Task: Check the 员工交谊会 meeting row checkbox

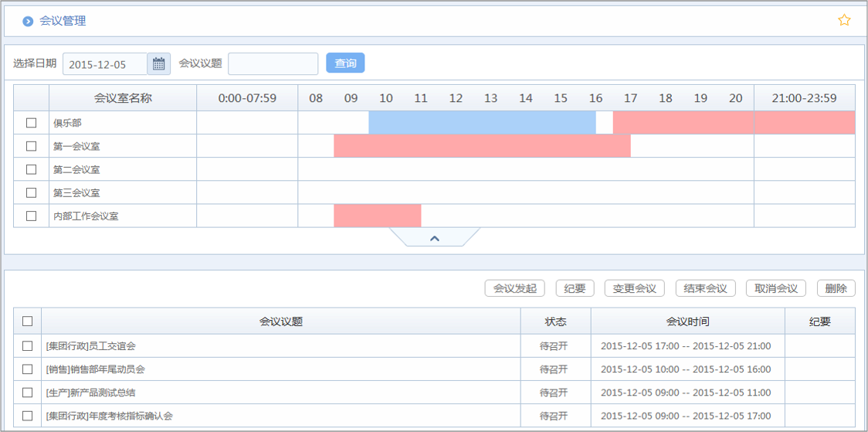Action: coord(28,346)
